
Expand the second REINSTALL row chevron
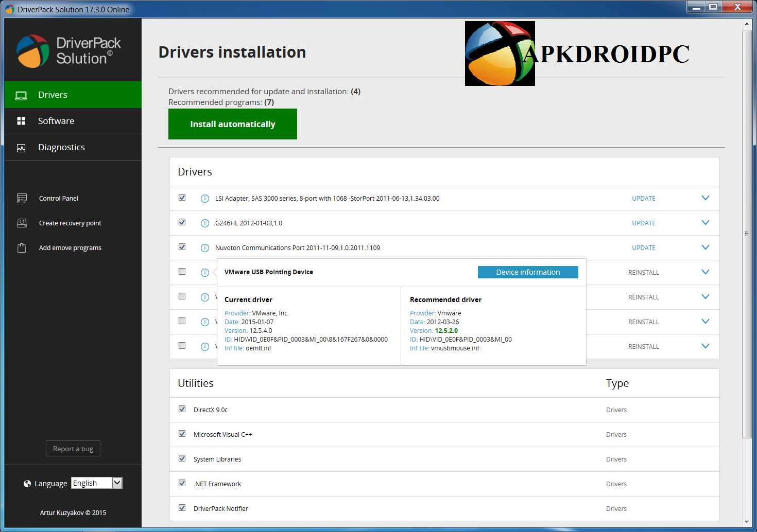[706, 297]
